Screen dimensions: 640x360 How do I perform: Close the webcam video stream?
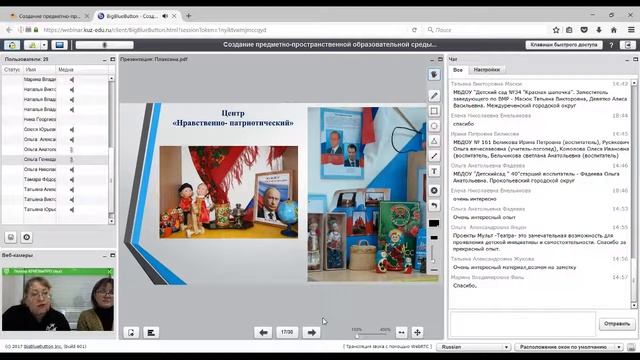coord(109,271)
